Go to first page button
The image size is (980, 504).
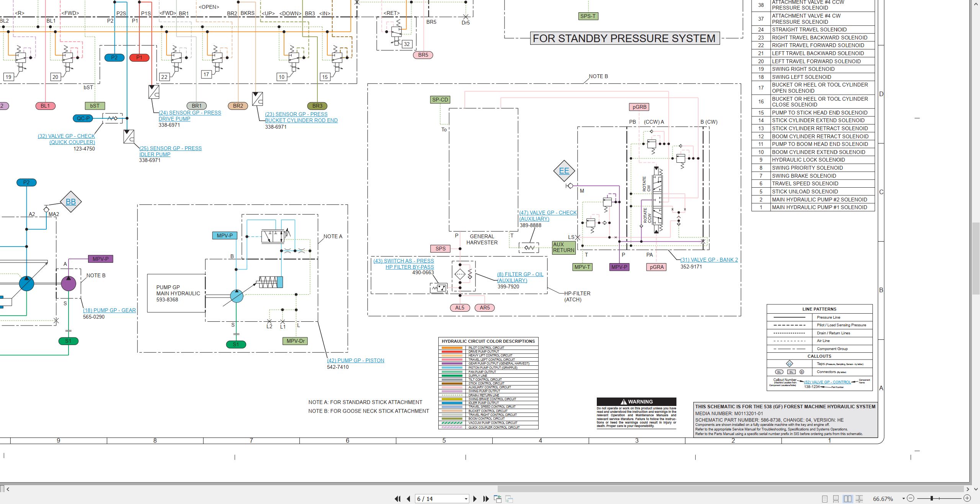[x=398, y=499]
